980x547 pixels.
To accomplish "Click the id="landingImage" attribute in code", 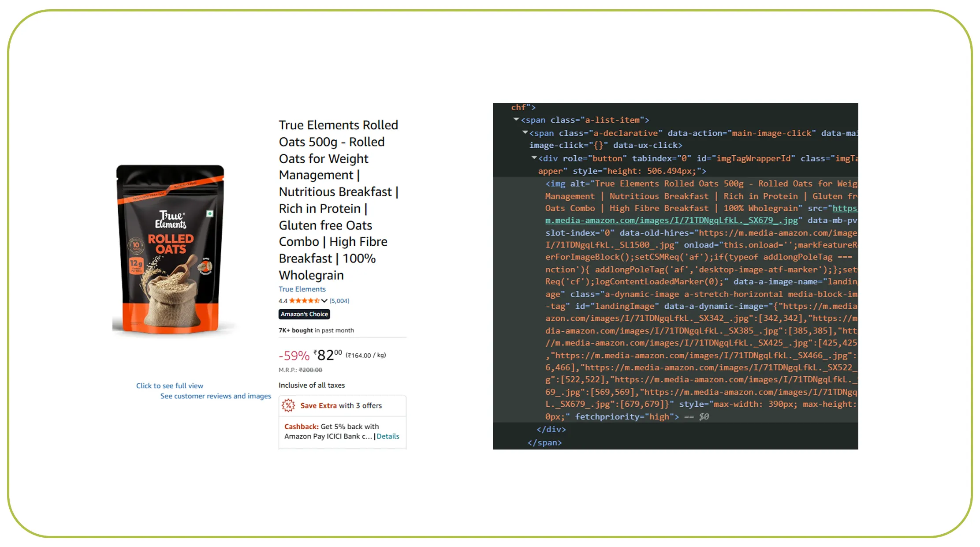I will point(617,306).
